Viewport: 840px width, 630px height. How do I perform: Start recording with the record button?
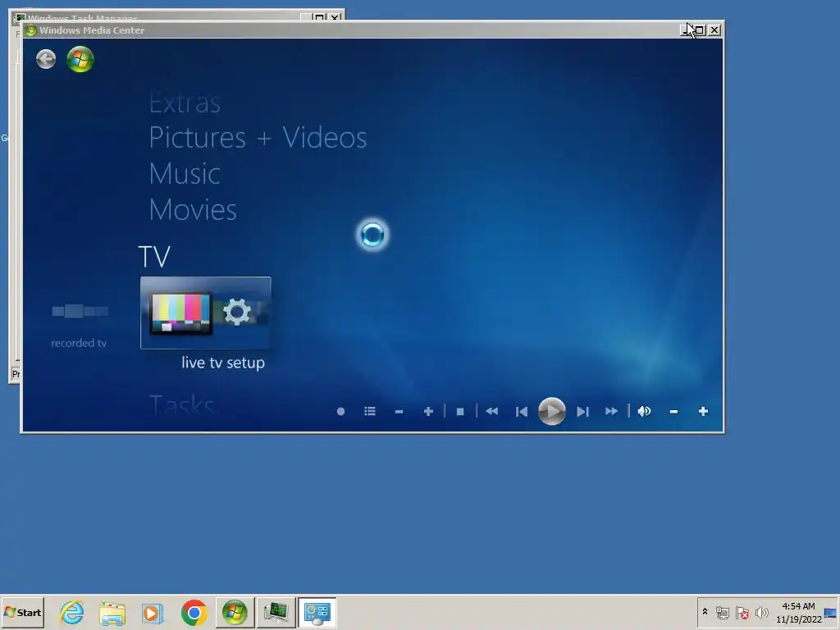(x=340, y=412)
